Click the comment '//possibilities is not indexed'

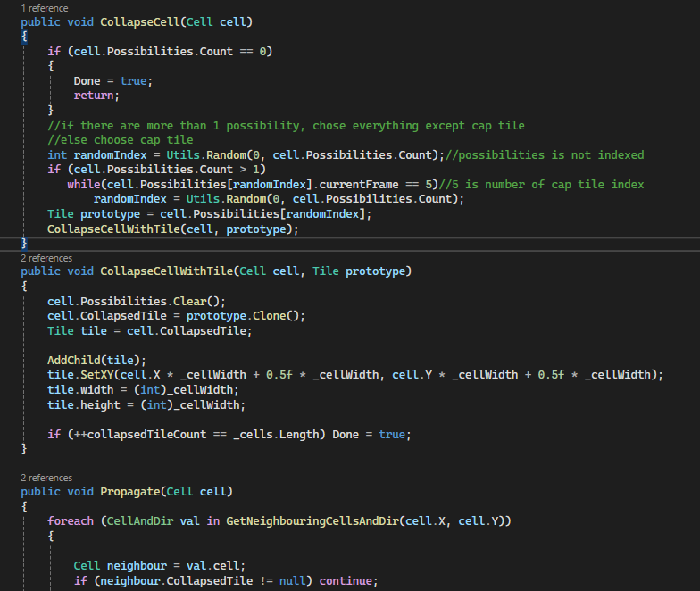(545, 155)
